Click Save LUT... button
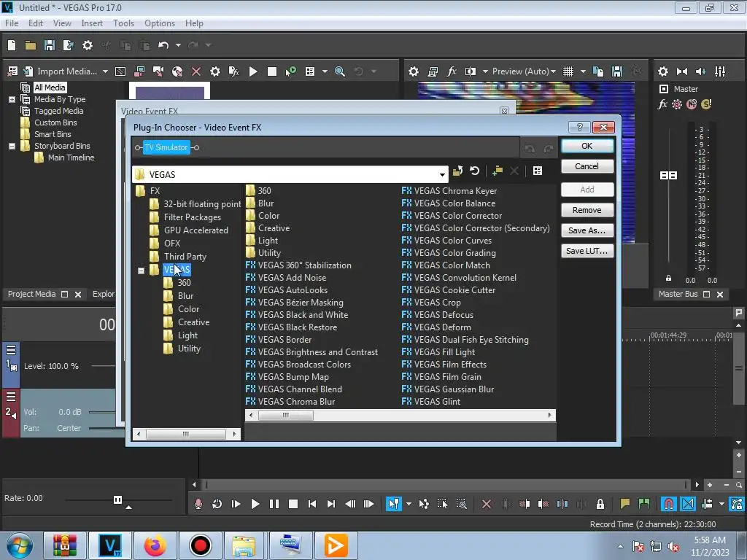Image resolution: width=747 pixels, height=560 pixels. [x=587, y=251]
